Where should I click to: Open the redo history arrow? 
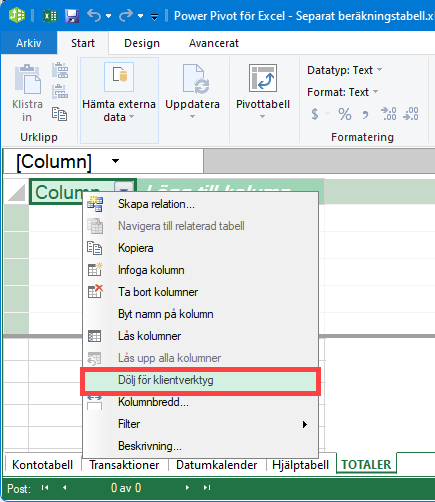tap(140, 16)
